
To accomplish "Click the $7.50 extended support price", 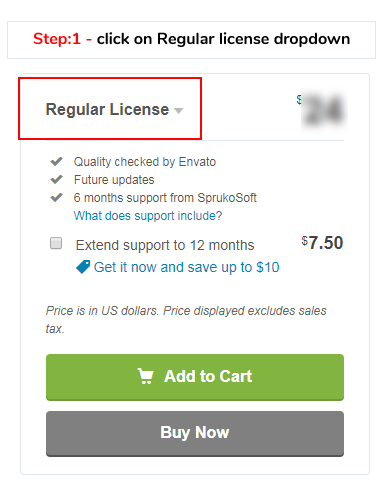I will tap(322, 243).
